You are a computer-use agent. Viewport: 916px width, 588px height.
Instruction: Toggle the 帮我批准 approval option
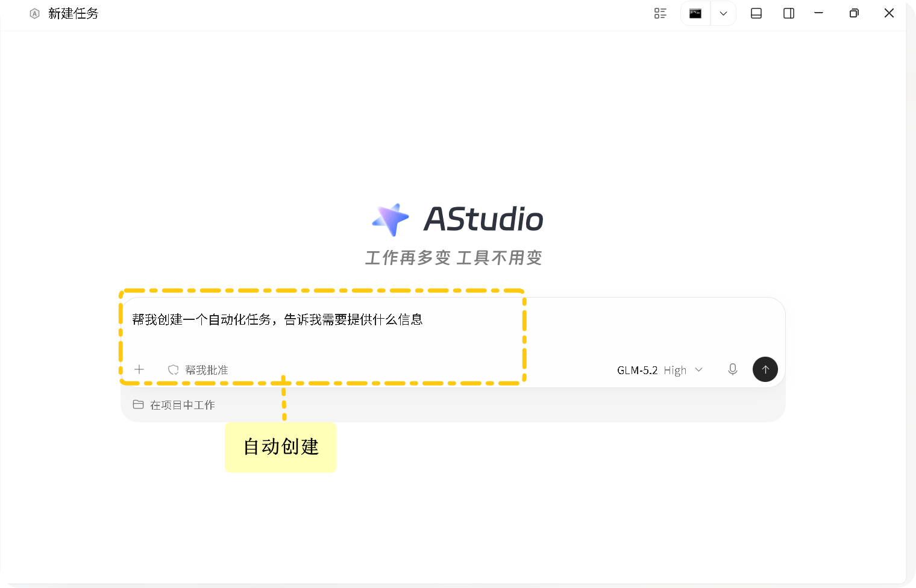pos(198,370)
